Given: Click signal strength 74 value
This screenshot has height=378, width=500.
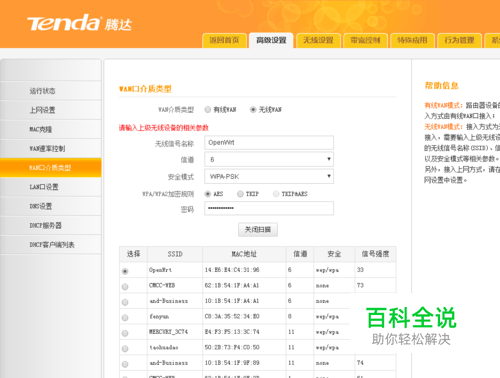Looking at the screenshot, I should click(x=360, y=363).
